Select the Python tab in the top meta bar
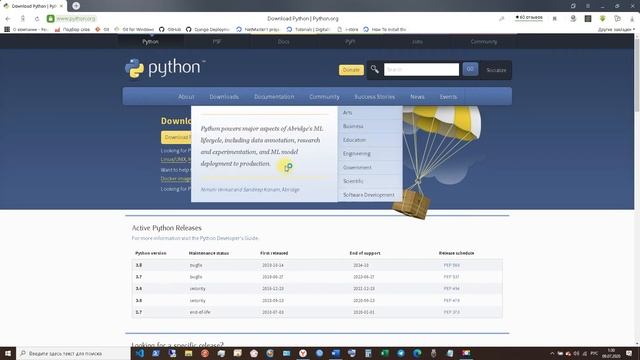The width and height of the screenshot is (640, 360). point(151,41)
